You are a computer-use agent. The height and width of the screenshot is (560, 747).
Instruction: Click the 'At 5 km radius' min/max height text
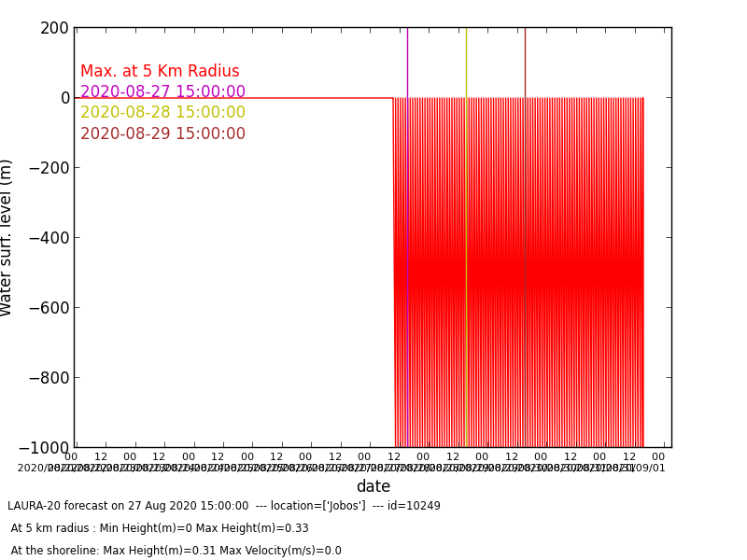(x=159, y=528)
